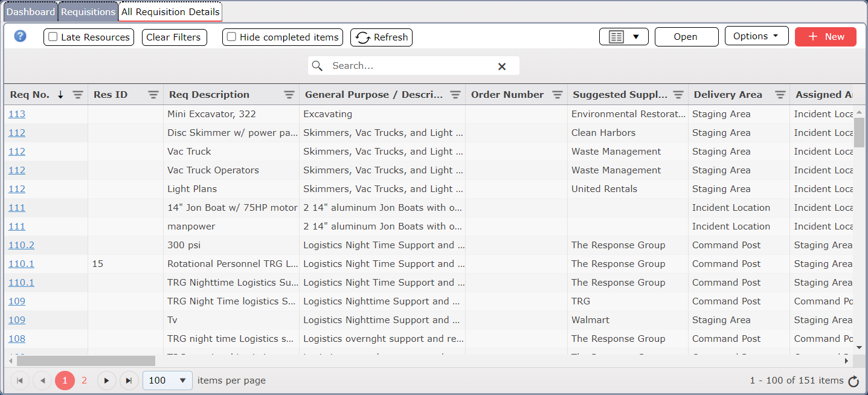Open the items per page dropdown

(167, 381)
